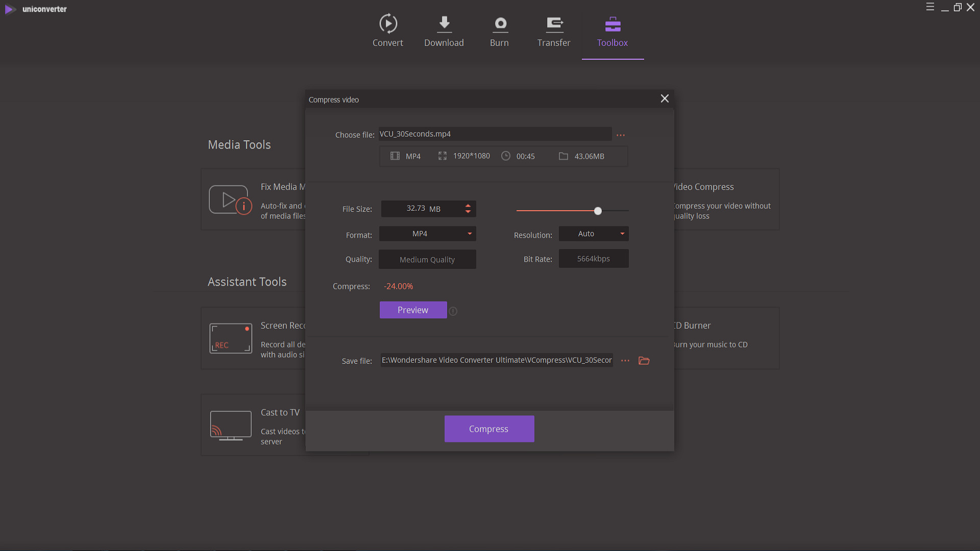Open the Transfer section icon
Viewport: 980px width, 551px height.
tap(554, 23)
